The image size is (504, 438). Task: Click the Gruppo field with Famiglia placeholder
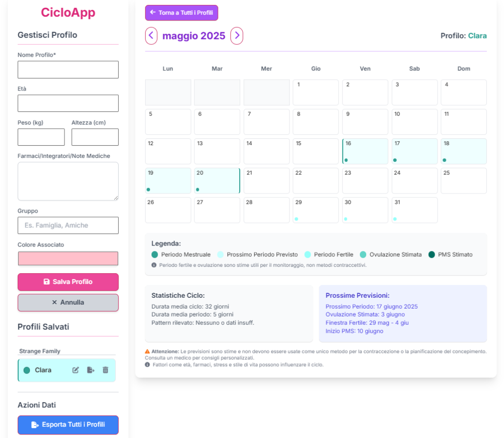pos(68,225)
